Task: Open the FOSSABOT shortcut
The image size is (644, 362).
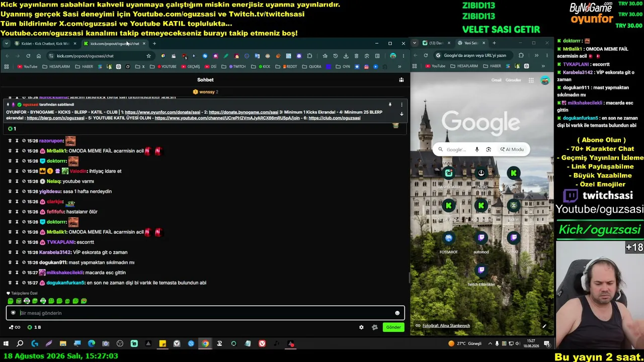Action: coord(448,242)
